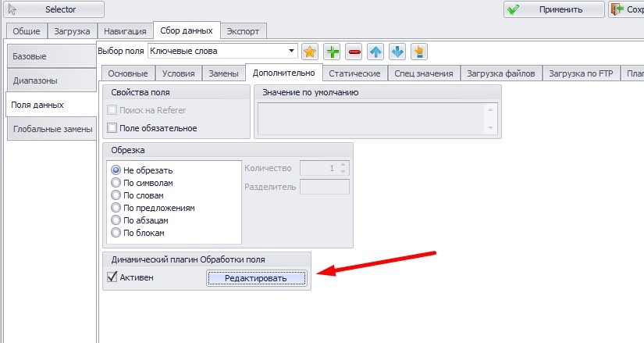Switch to Навигация tab

coord(125,31)
